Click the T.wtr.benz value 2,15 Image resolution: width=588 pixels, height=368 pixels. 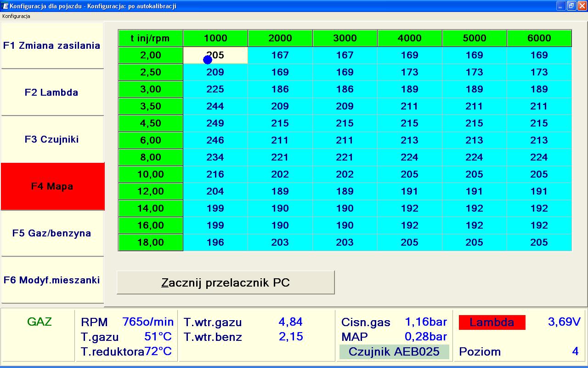click(x=290, y=337)
